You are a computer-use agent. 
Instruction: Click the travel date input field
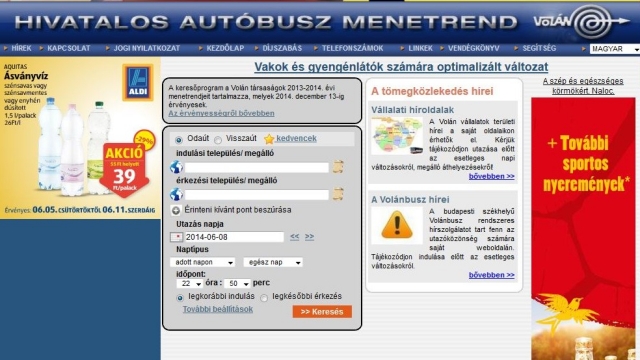click(234, 237)
